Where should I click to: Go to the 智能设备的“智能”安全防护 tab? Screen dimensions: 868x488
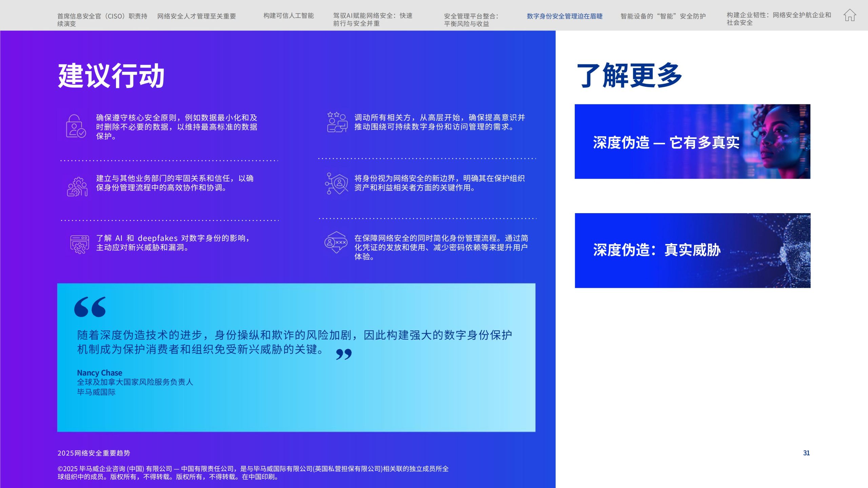pyautogui.click(x=663, y=16)
